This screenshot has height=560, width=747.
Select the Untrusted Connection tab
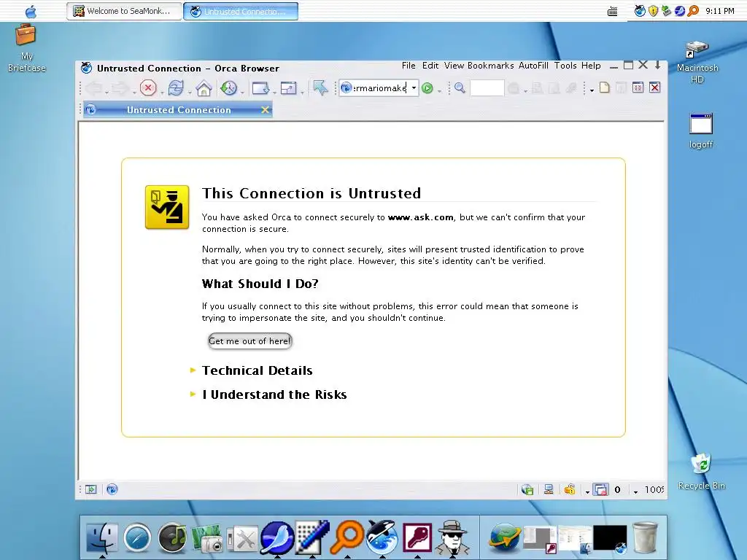178,110
